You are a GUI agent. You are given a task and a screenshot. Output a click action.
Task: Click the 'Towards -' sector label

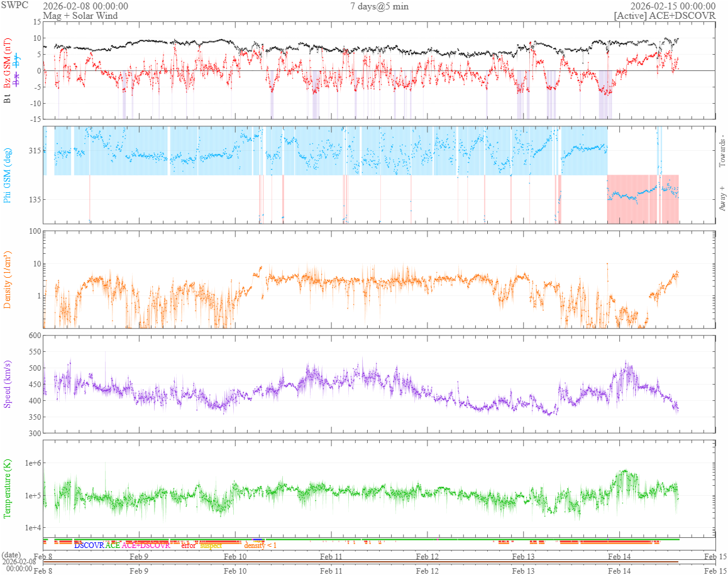coord(722,151)
